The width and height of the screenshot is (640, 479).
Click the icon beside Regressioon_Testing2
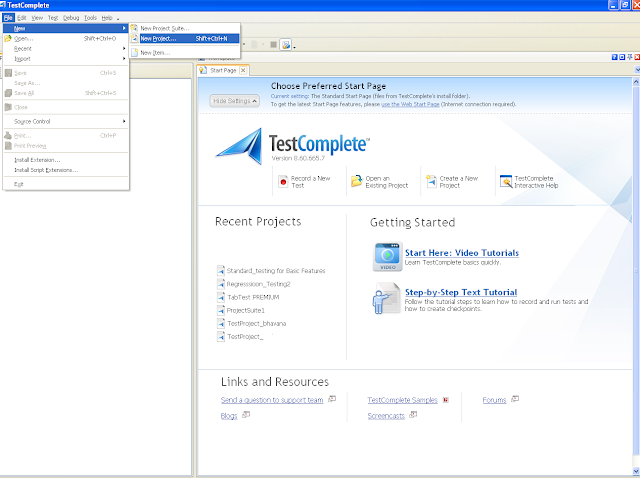[221, 284]
